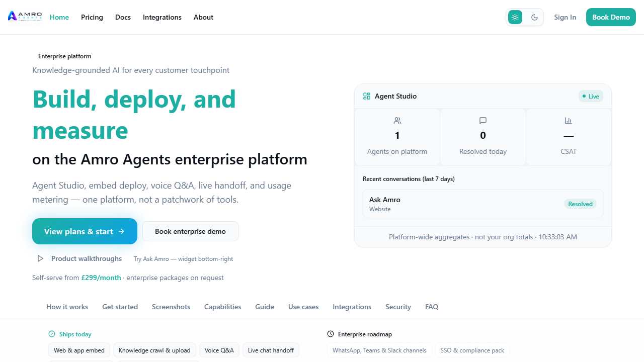
Task: Click the Live status badge
Action: click(591, 96)
